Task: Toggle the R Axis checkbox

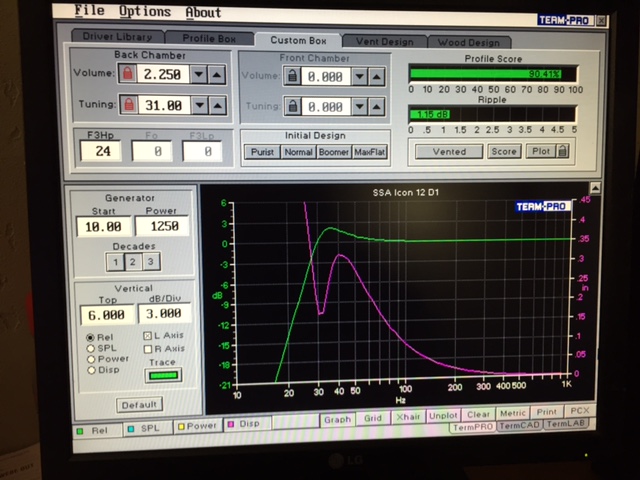Action: click(x=148, y=349)
